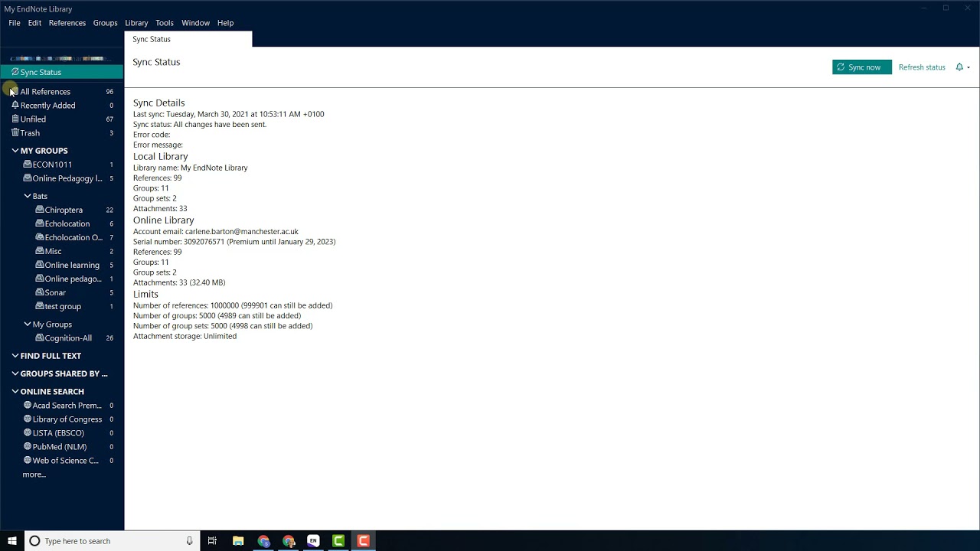Click the All References icon in the sidebar
Viewport: 980px width, 551px height.
click(15, 92)
